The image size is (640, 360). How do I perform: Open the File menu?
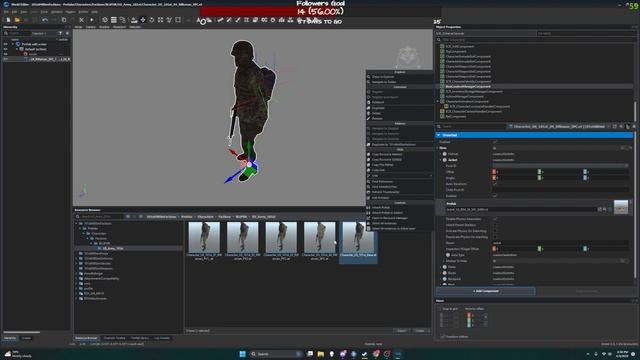6,12
